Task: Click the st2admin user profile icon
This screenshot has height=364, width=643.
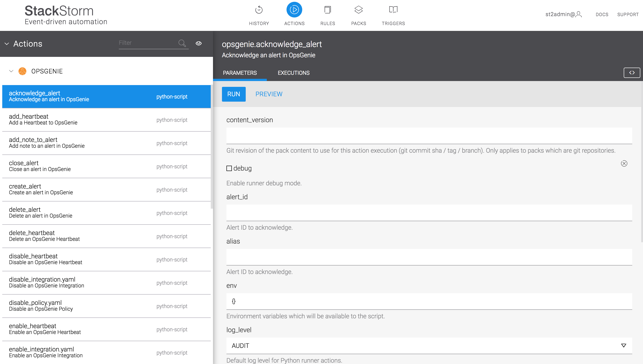Action: pos(578,14)
